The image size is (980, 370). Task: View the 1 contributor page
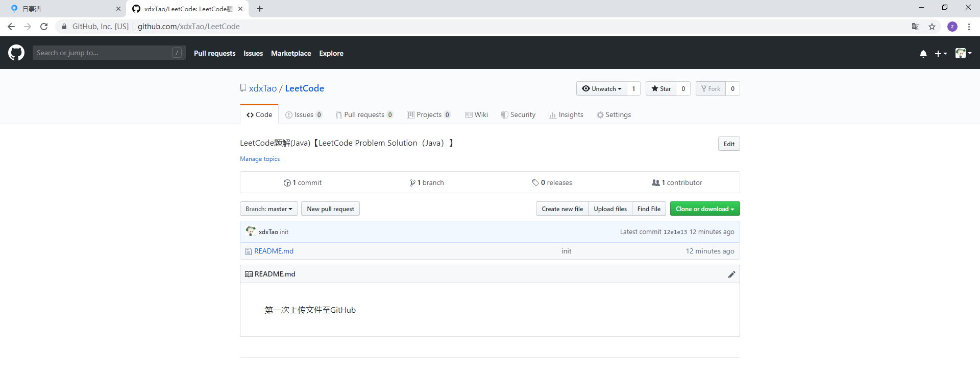click(x=677, y=182)
